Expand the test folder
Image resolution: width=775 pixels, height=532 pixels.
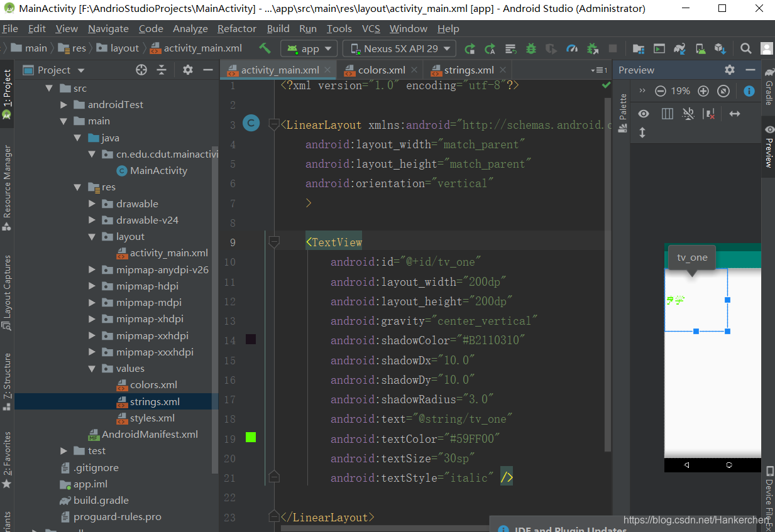[x=63, y=451]
